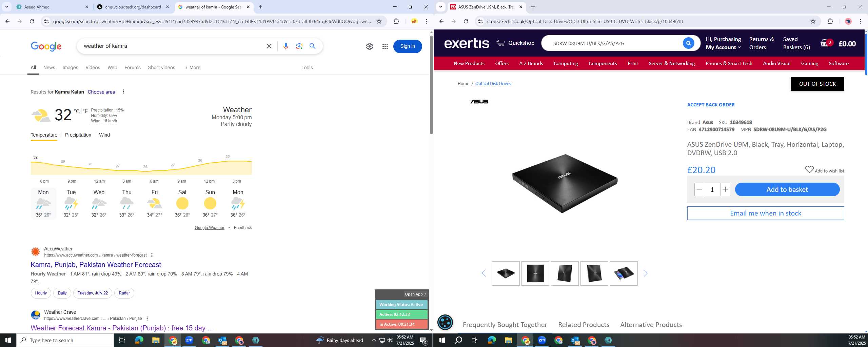
Task: Click Open App on the work tracker widget
Action: 415,294
